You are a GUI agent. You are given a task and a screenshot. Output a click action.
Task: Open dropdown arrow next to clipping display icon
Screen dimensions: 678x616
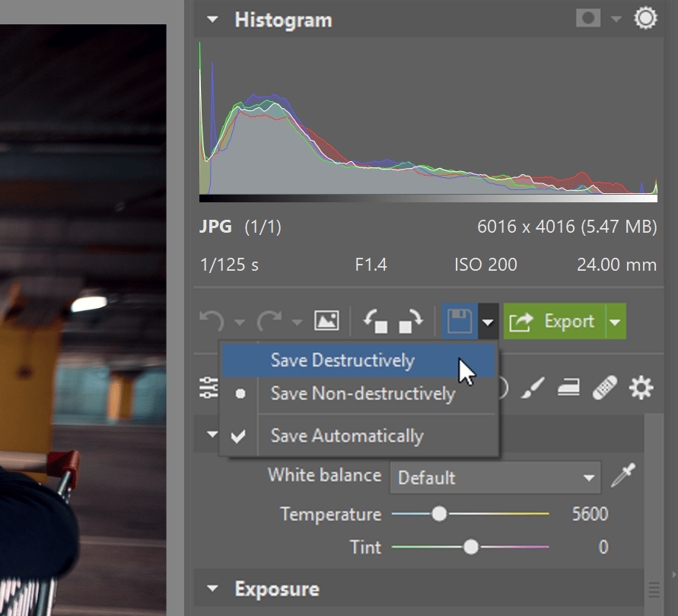pos(616,19)
